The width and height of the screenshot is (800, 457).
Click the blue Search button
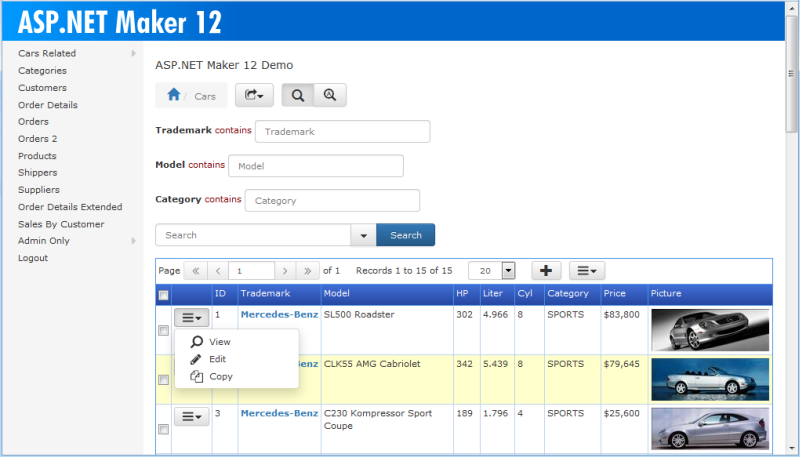[x=406, y=235]
